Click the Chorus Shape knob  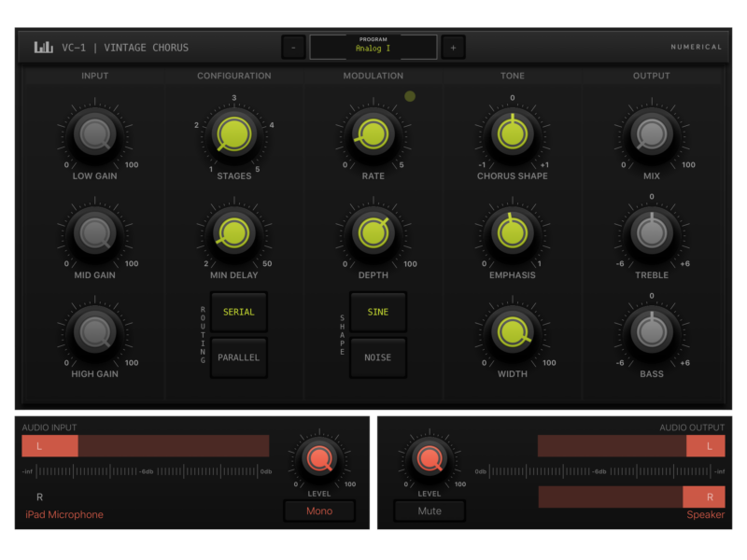[512, 136]
